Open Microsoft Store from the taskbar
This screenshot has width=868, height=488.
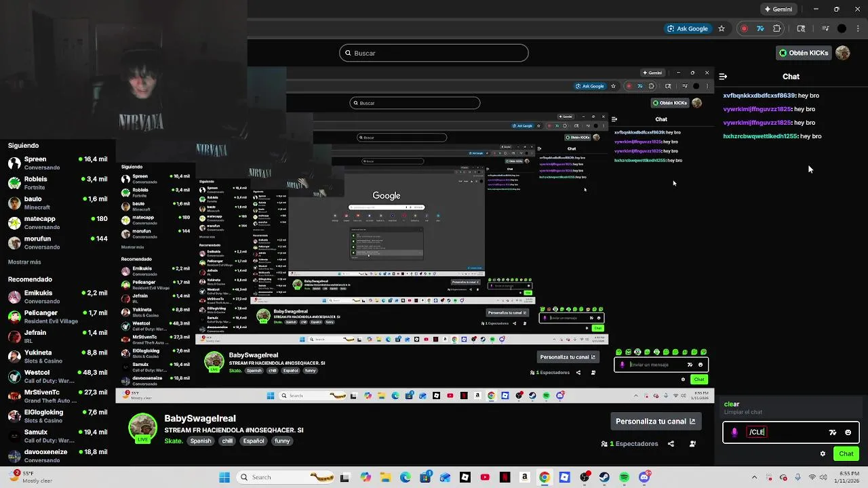(x=425, y=477)
